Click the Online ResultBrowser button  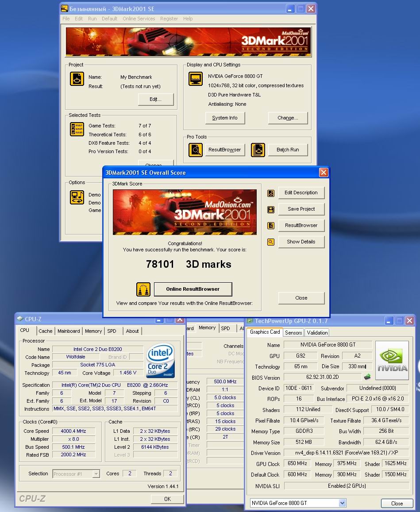193,289
